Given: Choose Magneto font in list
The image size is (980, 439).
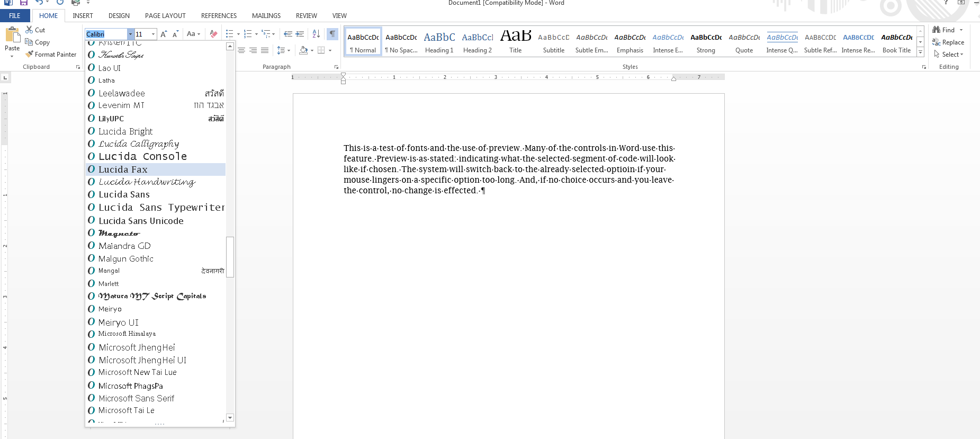Looking at the screenshot, I should tap(156, 233).
